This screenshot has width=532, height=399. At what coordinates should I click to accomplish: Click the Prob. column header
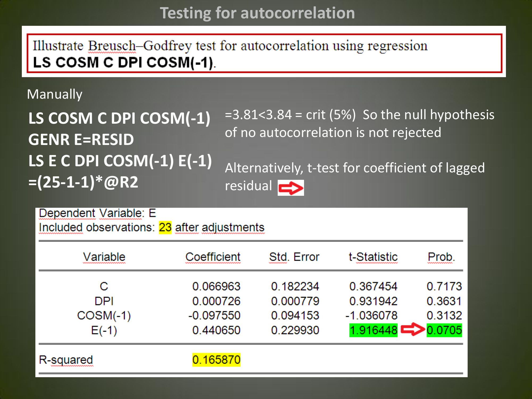pos(441,257)
